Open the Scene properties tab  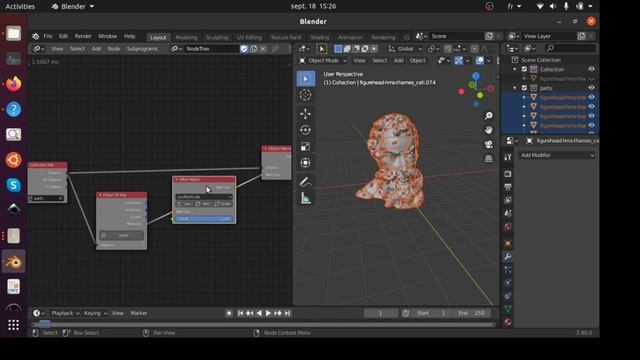tap(508, 213)
